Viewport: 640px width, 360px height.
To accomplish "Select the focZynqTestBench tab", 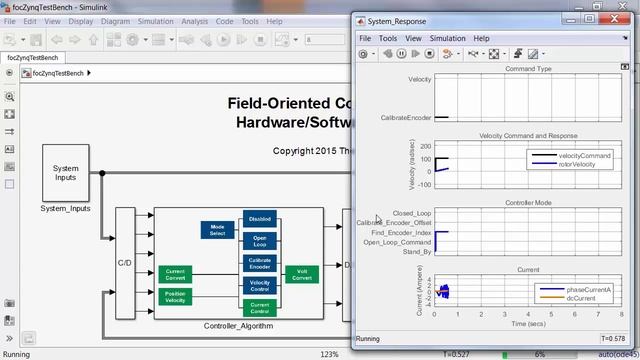I will click(x=33, y=58).
